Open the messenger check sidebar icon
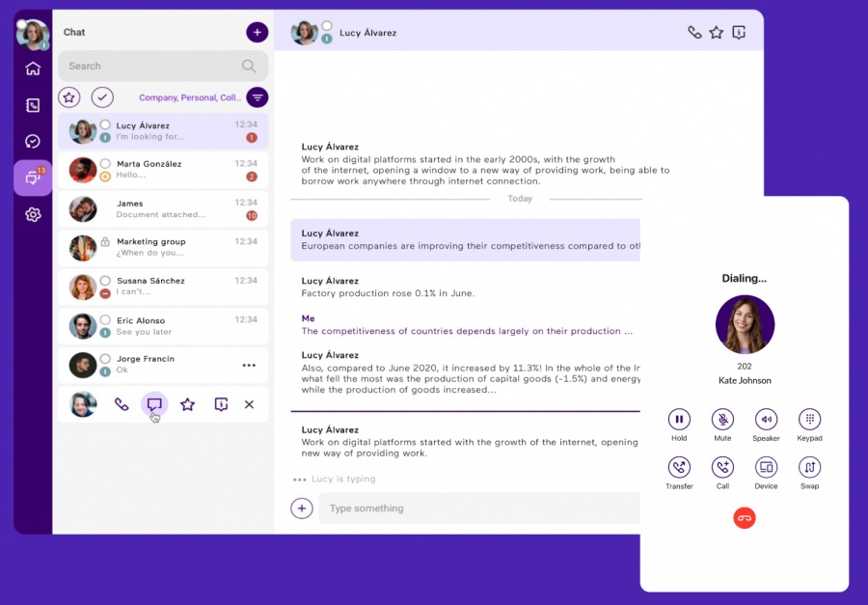 point(33,141)
